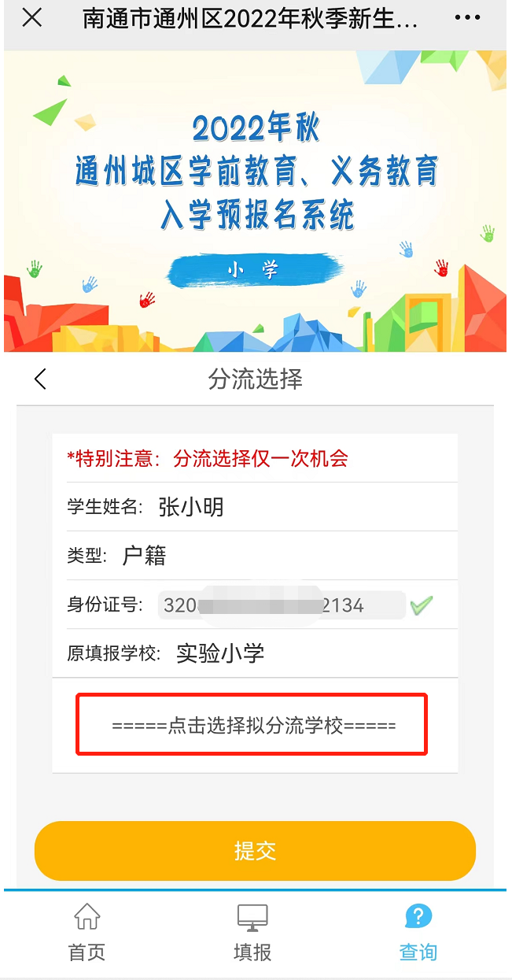Screen dimensions: 512x980
Task: Close the page with the X icon
Action: 31,18
